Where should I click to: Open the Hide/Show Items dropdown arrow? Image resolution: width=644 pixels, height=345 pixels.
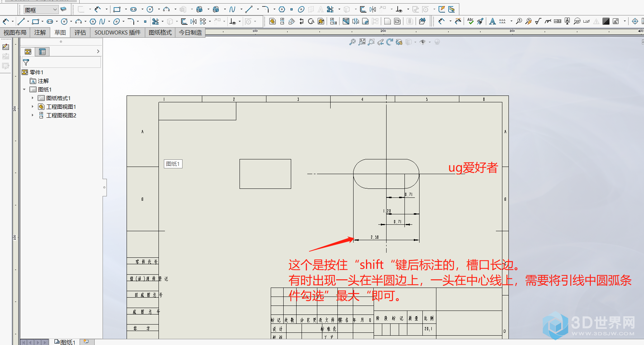(x=430, y=42)
